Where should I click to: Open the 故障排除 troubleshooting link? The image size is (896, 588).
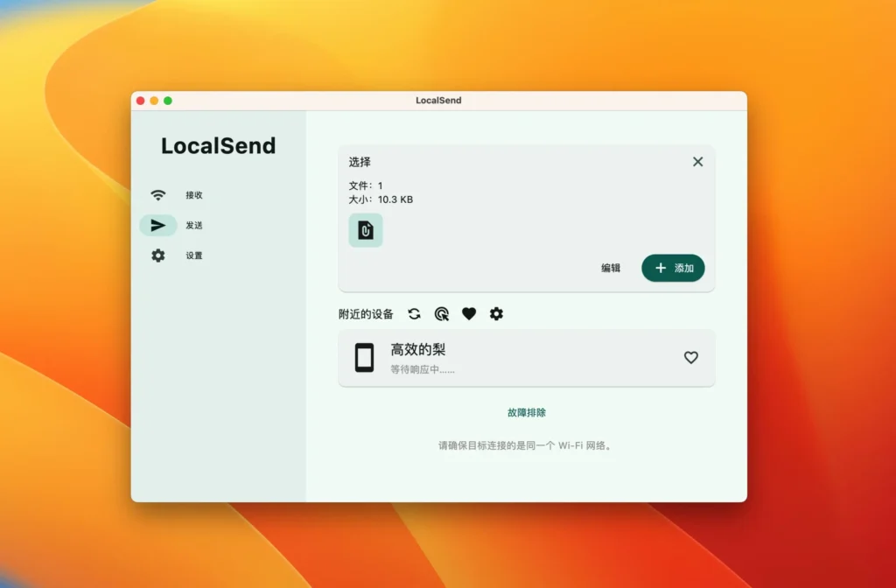(x=527, y=413)
